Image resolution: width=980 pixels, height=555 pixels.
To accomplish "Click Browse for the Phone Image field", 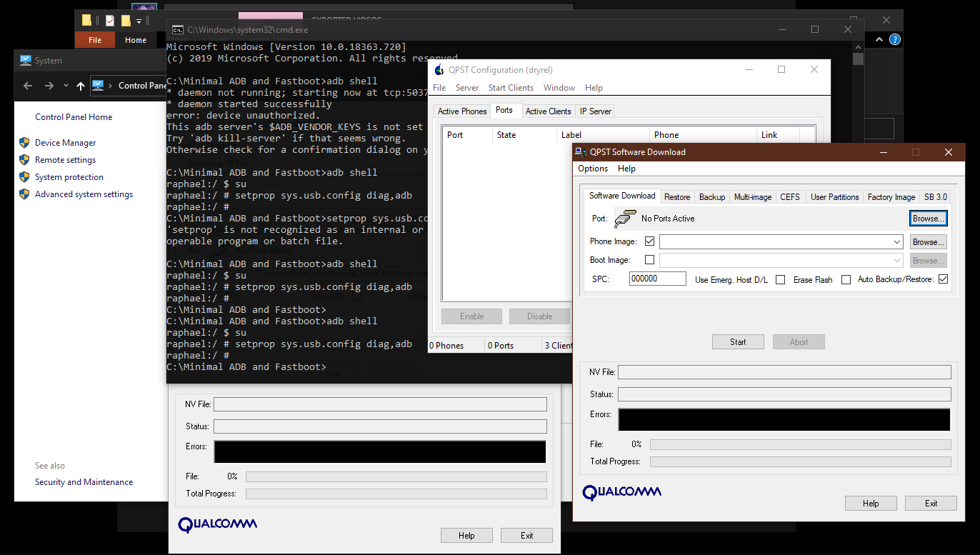I will pos(929,242).
